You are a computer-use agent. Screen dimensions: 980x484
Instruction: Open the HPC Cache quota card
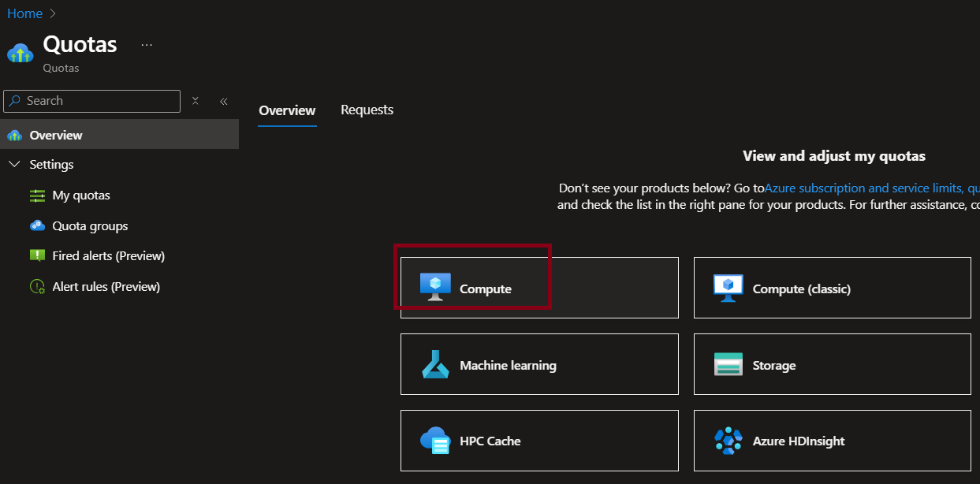539,441
